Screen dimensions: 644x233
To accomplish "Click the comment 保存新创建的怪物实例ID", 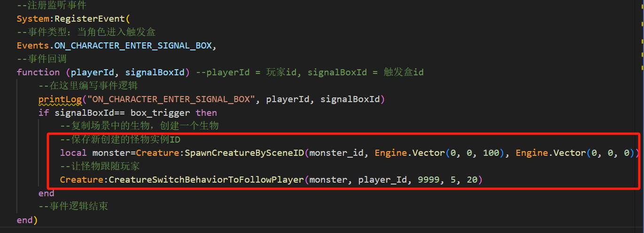I will 120,140.
